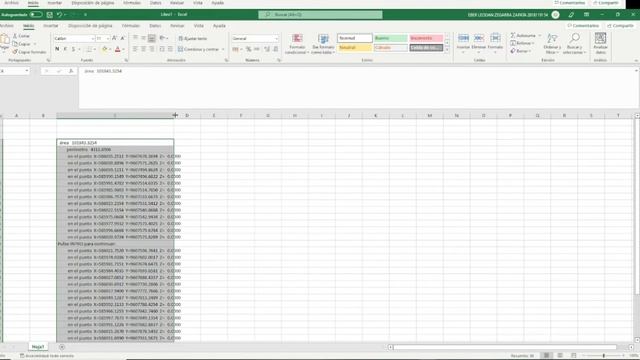Click the Cortar button
The width and height of the screenshot is (640, 360).
pos(21,36)
